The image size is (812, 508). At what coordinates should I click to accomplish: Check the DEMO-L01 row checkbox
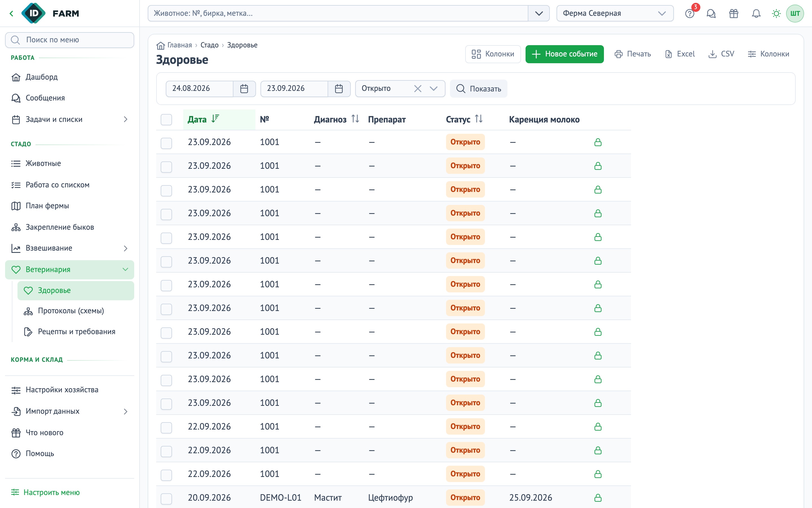click(x=166, y=499)
